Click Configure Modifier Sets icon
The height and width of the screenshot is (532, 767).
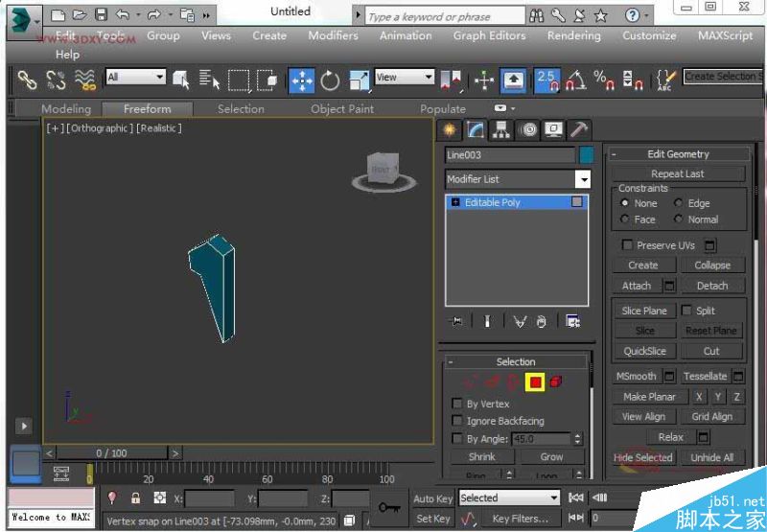[572, 321]
